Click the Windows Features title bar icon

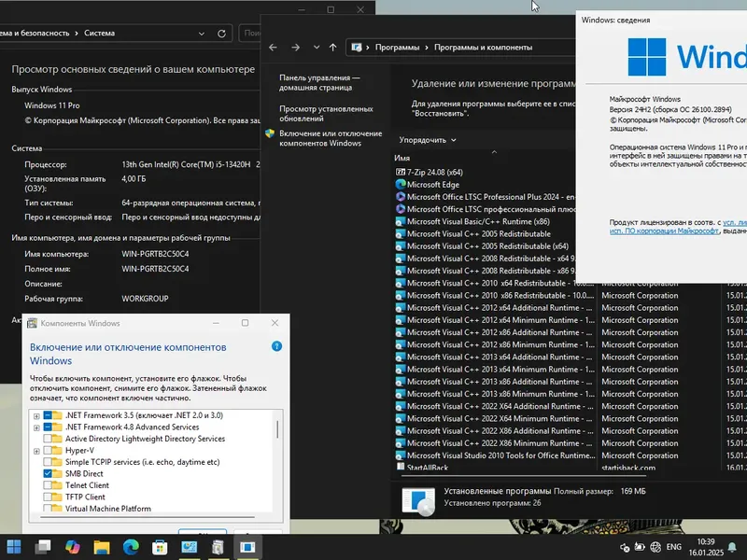coord(32,323)
